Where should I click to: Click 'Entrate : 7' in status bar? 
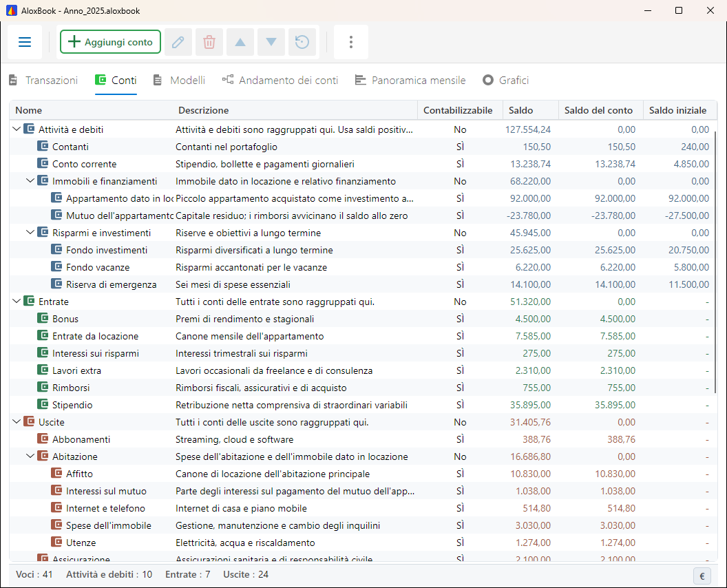tap(188, 574)
